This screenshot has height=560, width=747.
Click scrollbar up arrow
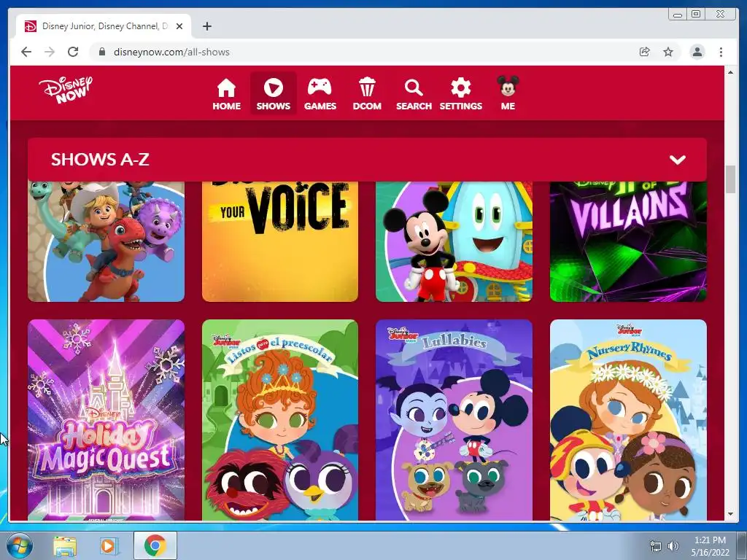[731, 72]
